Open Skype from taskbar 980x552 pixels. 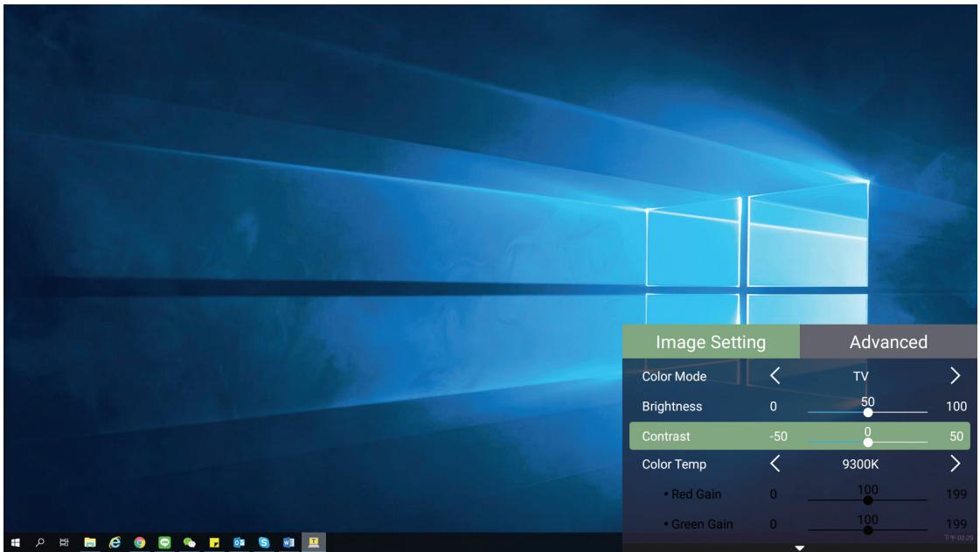(264, 542)
